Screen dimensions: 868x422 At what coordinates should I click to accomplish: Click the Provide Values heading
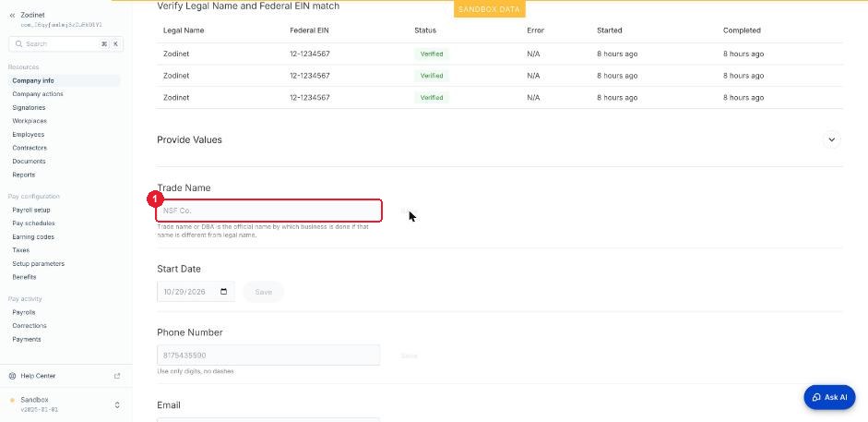pyautogui.click(x=189, y=140)
